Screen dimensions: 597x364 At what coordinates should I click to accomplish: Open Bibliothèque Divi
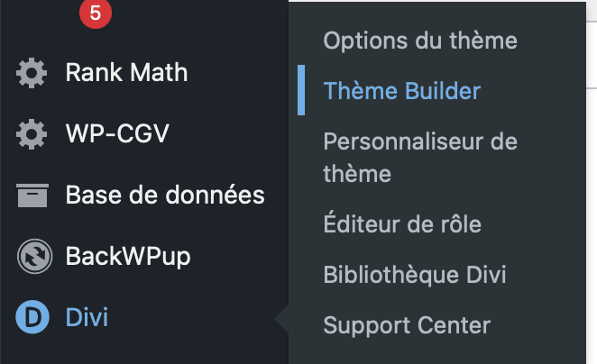[415, 274]
